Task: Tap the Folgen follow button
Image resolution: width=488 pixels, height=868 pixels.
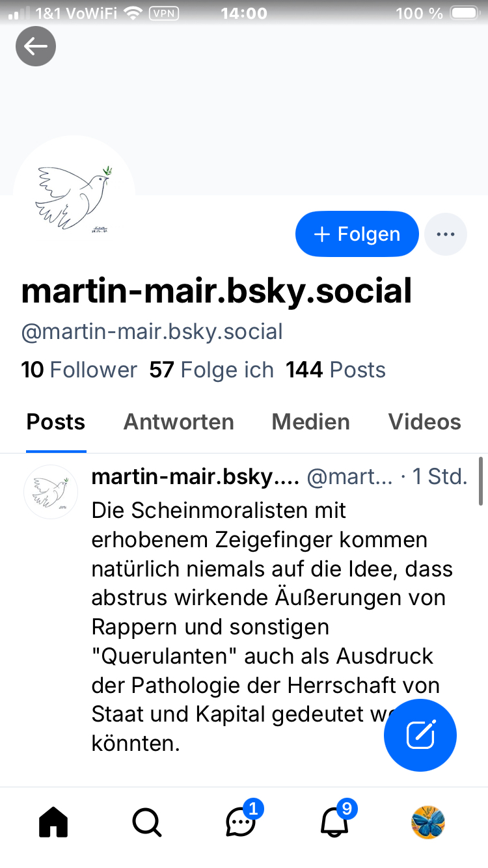Action: (357, 234)
